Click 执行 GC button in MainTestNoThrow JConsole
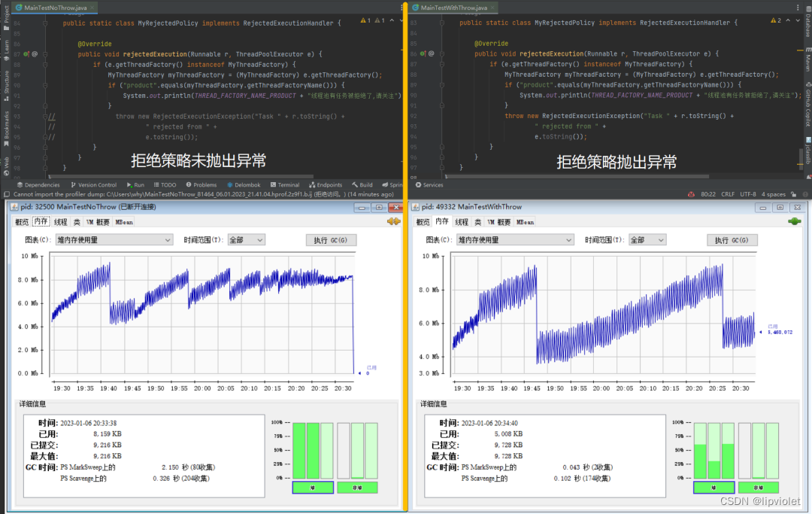812x514 pixels. coord(331,240)
